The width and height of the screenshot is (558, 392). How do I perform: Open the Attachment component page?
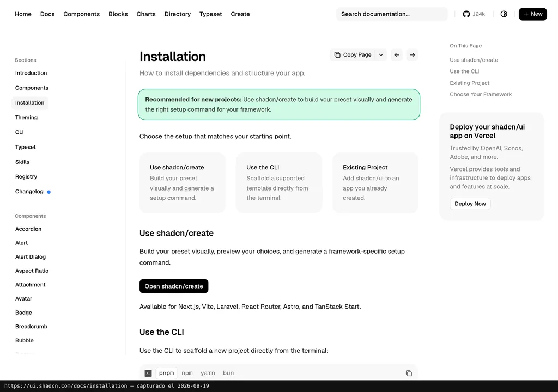pos(31,285)
